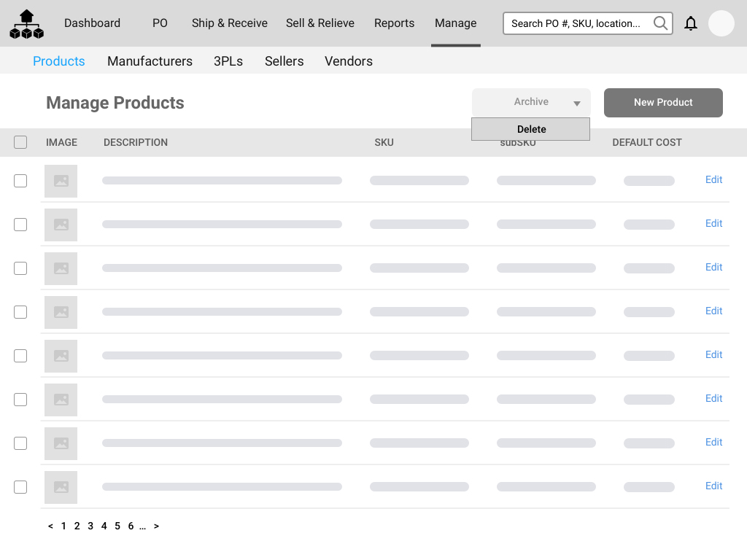Open notifications bell icon
Screen dimensions: 747x560
pos(690,23)
